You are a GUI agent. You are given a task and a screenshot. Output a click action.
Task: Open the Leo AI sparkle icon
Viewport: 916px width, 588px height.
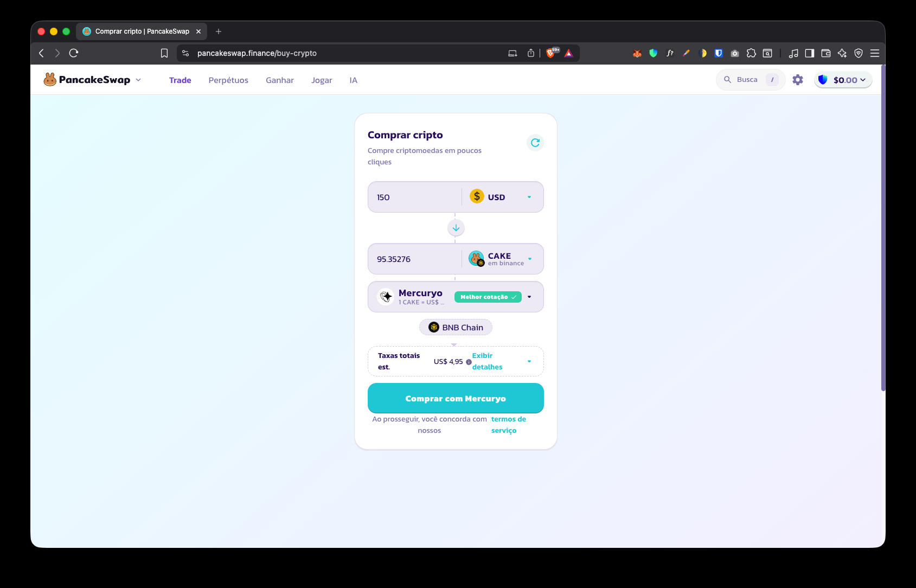[842, 53]
